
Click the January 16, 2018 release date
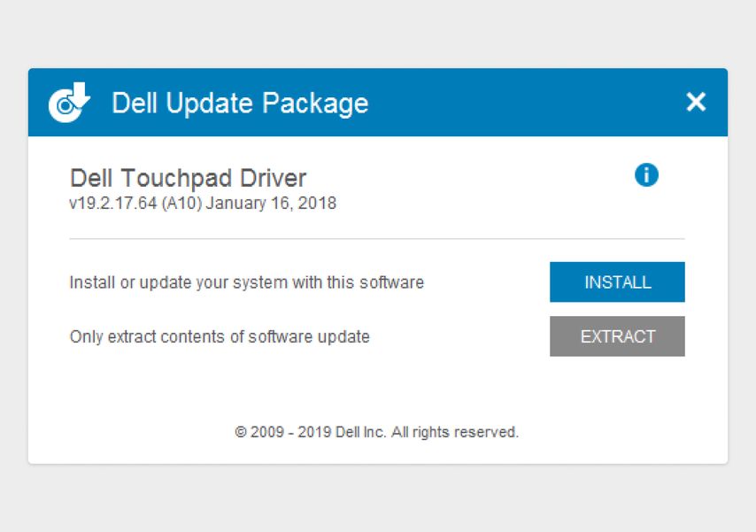coord(271,203)
